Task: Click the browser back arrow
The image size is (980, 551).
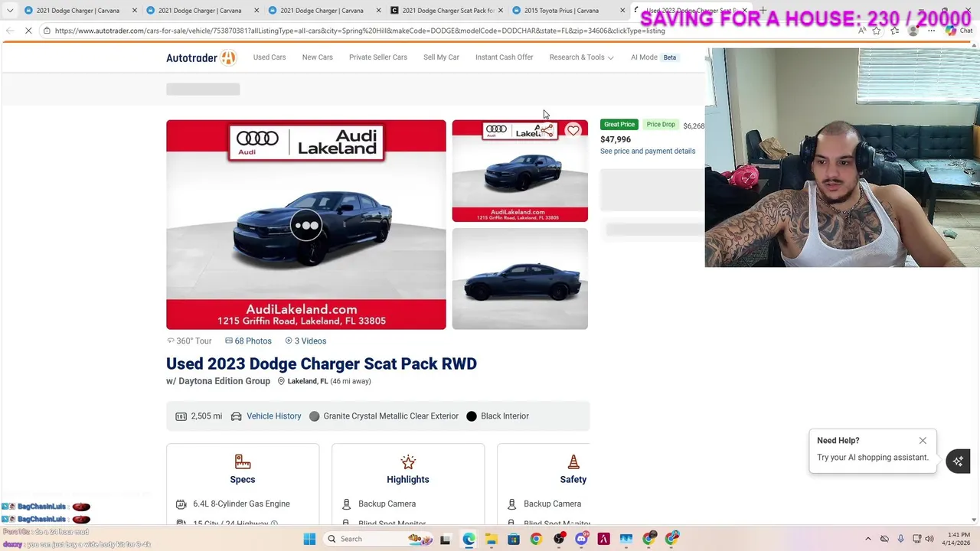Action: tap(9, 31)
